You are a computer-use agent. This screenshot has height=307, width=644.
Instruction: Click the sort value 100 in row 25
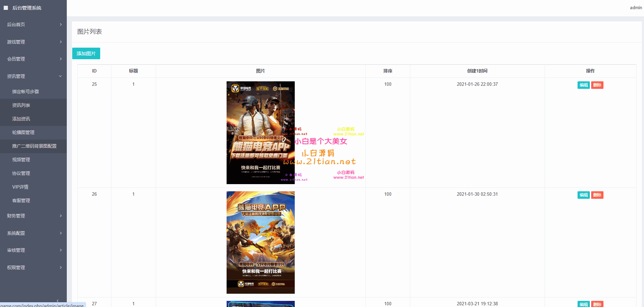pos(388,84)
